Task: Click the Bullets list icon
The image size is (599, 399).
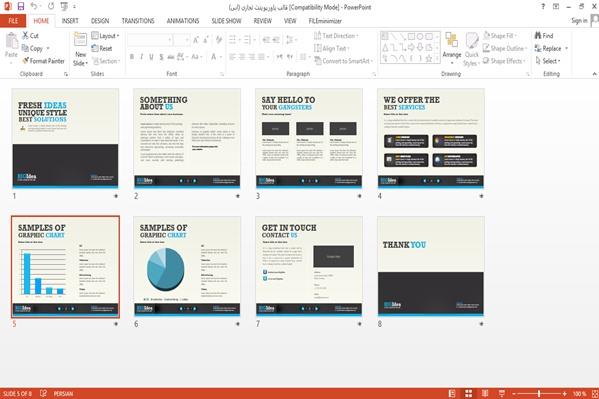Action: pos(232,40)
